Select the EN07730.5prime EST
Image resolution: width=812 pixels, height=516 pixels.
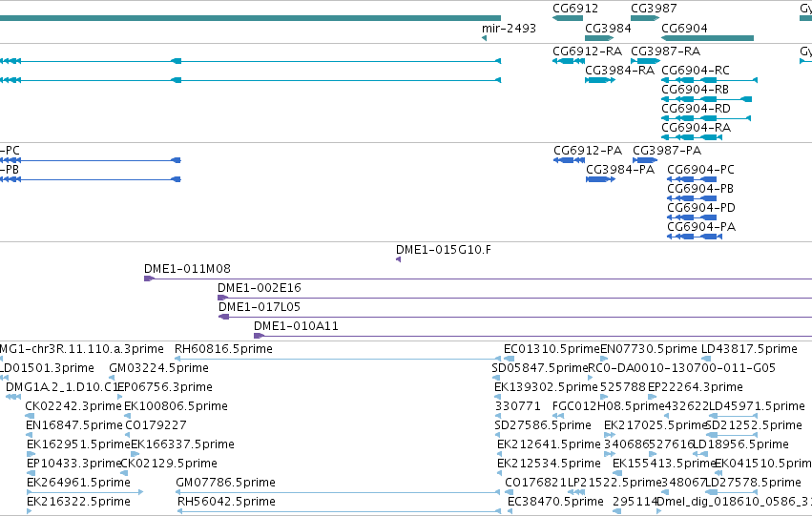pos(649,349)
